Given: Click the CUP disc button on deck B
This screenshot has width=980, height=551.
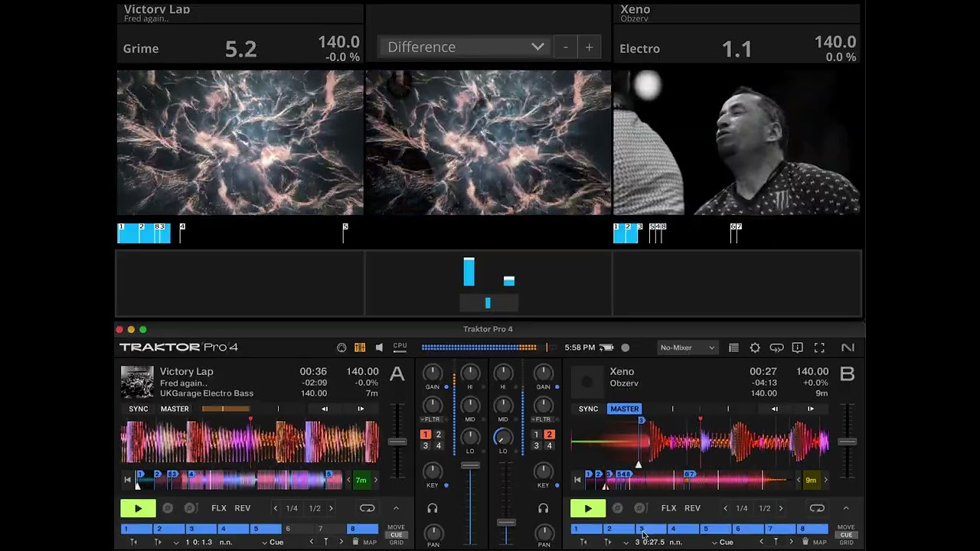Looking at the screenshot, I should pyautogui.click(x=639, y=508).
